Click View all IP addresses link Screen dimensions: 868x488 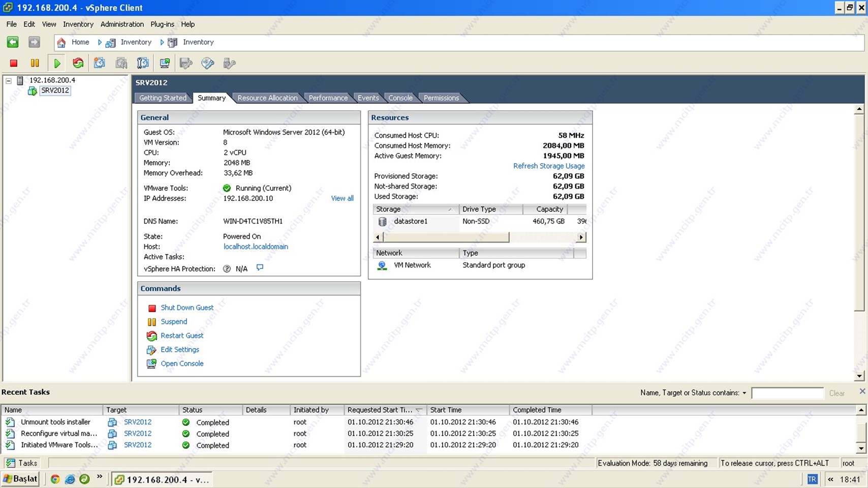342,198
